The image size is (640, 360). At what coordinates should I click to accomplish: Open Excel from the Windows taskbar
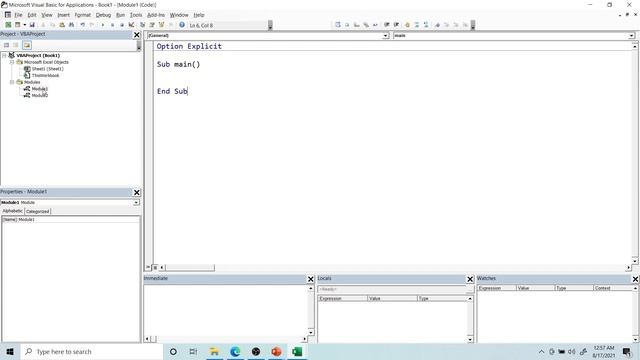[x=297, y=351]
